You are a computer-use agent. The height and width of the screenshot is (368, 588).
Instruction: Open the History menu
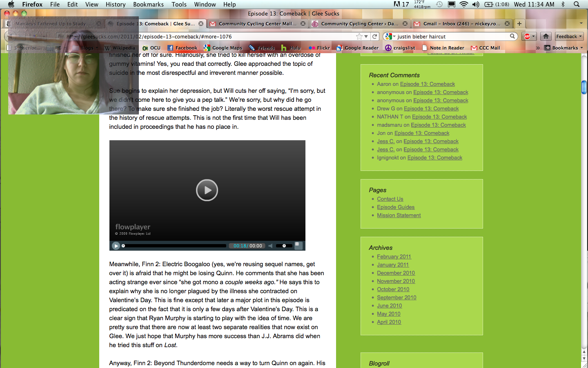click(116, 4)
